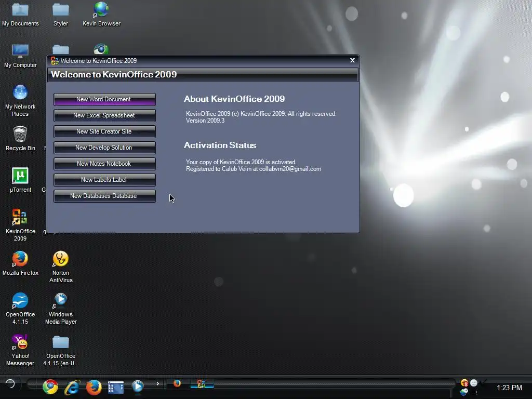Click the 'Welcome to KevinOffice 2009' banner heading

[114, 75]
